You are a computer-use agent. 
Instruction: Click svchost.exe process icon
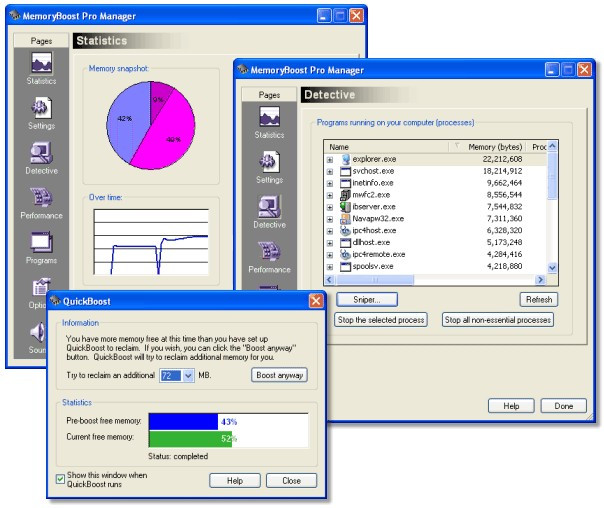346,171
